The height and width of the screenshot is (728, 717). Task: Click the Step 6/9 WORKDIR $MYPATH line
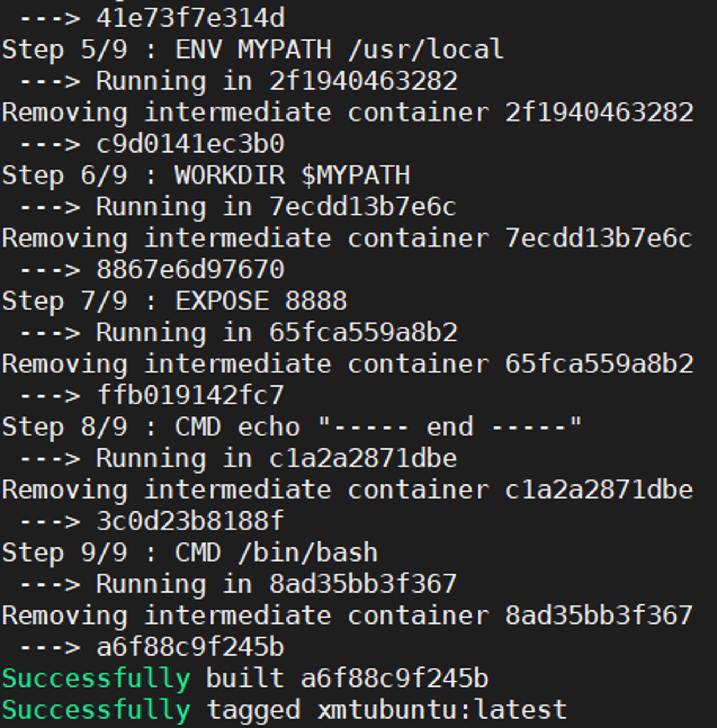[206, 175]
